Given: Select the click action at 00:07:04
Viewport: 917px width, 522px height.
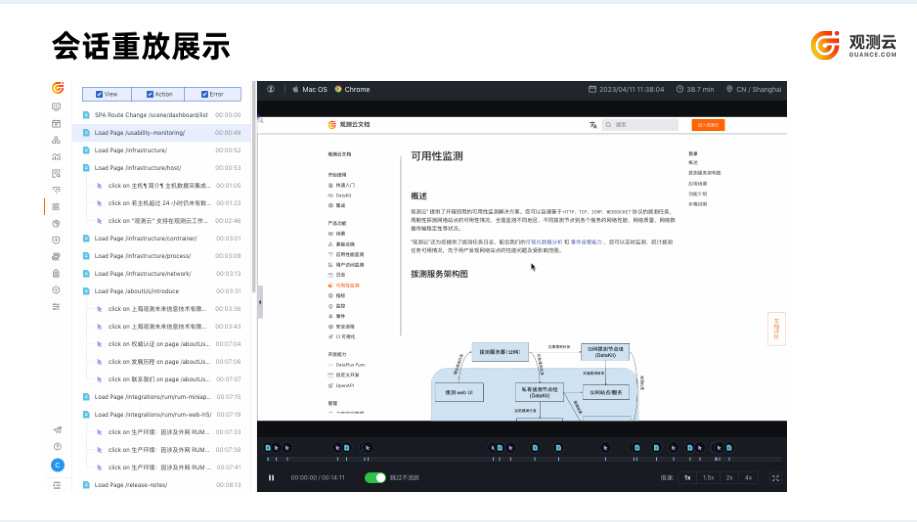Looking at the screenshot, I should pos(162,344).
